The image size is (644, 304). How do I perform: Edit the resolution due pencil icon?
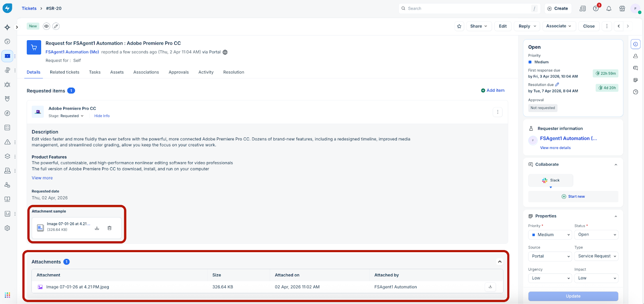click(x=557, y=84)
